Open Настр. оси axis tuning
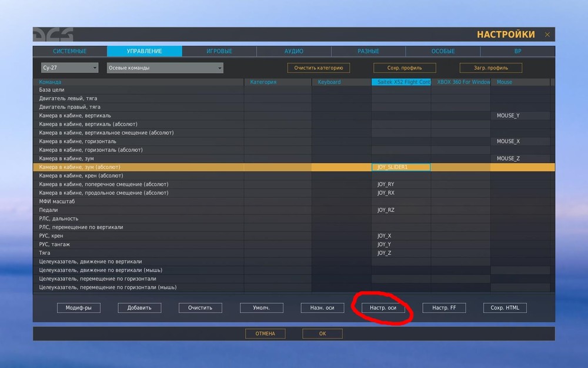The height and width of the screenshot is (368, 588). [383, 308]
